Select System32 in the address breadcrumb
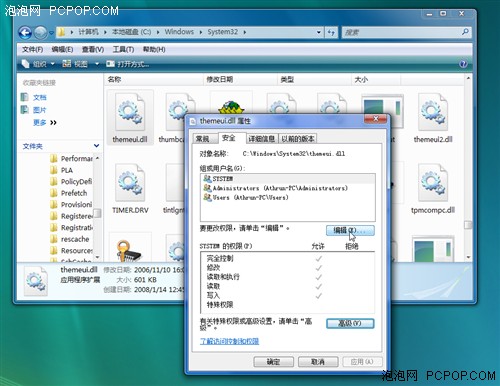 [x=223, y=32]
